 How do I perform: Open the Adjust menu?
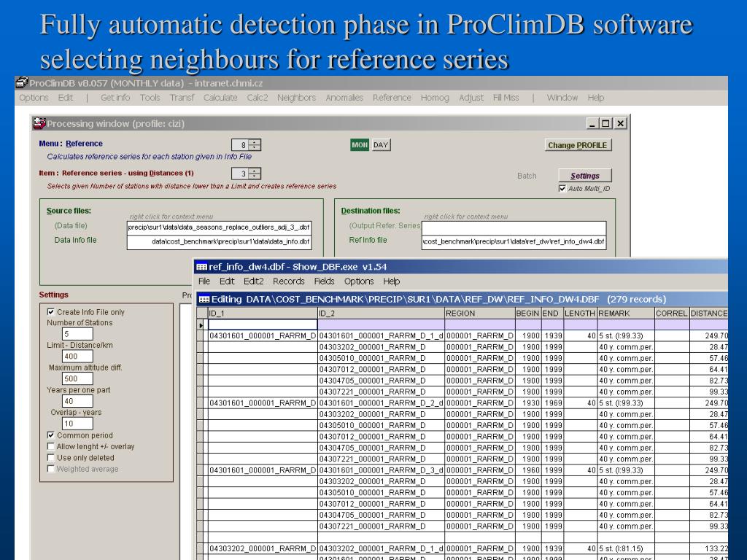tap(471, 98)
